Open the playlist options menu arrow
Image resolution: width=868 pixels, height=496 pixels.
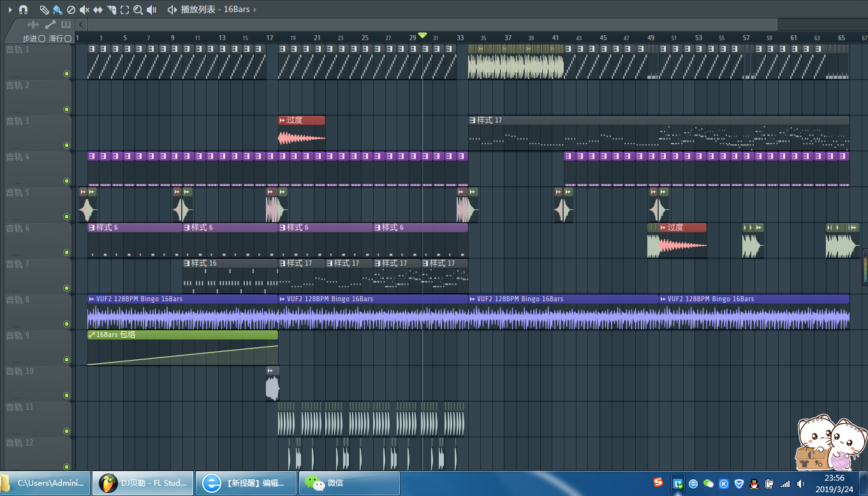point(10,10)
